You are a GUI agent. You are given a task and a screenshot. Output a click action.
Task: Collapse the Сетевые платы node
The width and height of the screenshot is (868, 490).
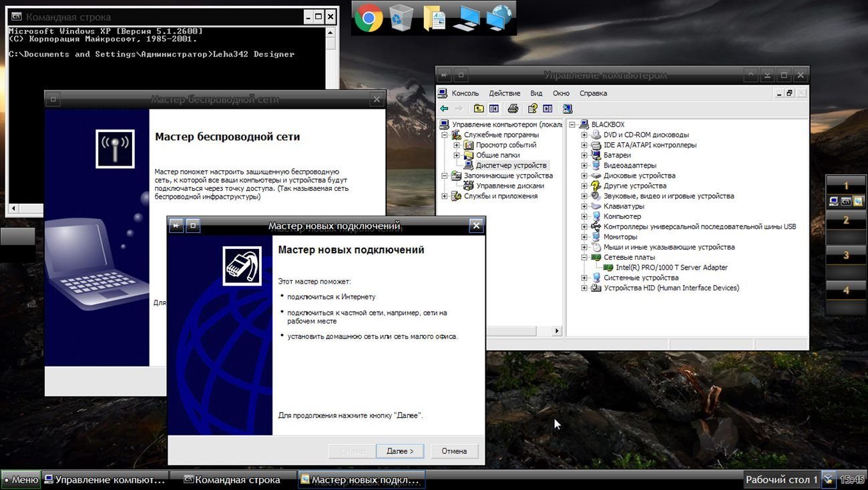pyautogui.click(x=584, y=258)
